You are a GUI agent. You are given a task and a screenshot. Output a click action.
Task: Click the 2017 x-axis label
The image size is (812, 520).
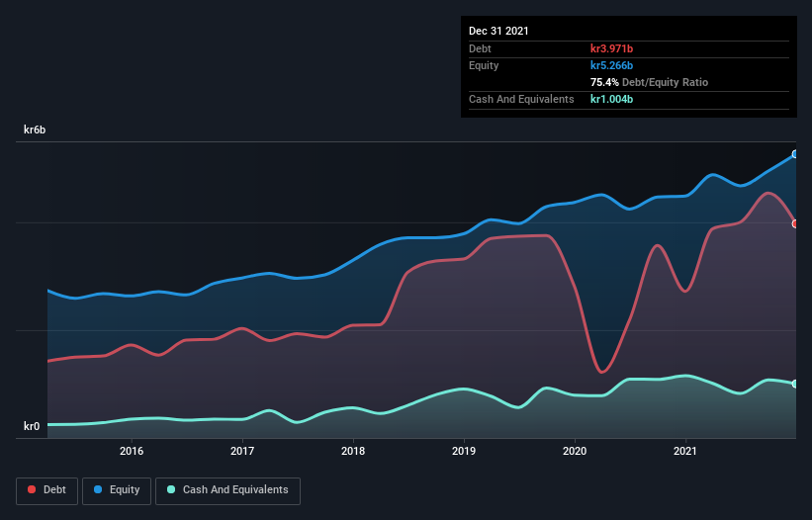tap(242, 451)
